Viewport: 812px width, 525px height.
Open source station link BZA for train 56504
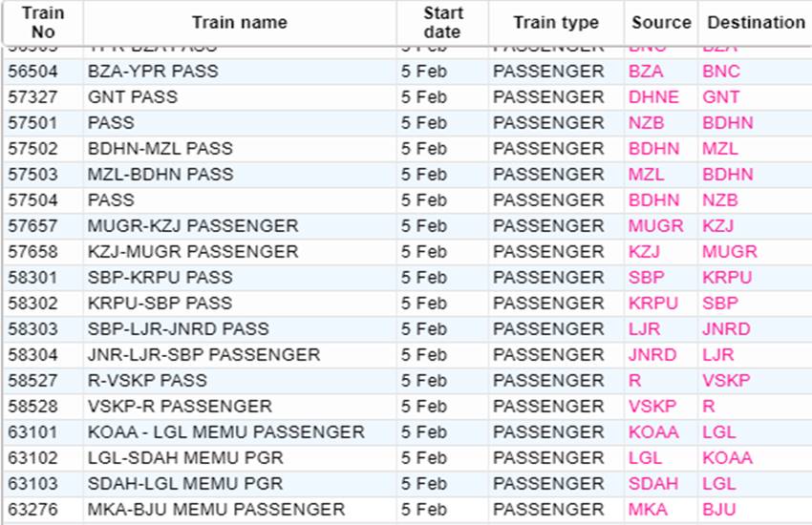pos(645,72)
